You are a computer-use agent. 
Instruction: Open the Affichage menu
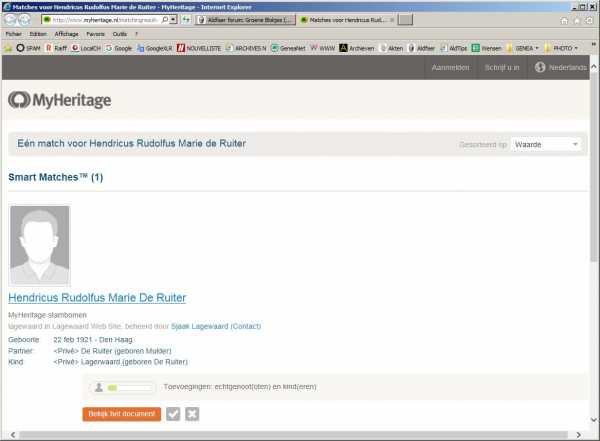pyautogui.click(x=66, y=33)
